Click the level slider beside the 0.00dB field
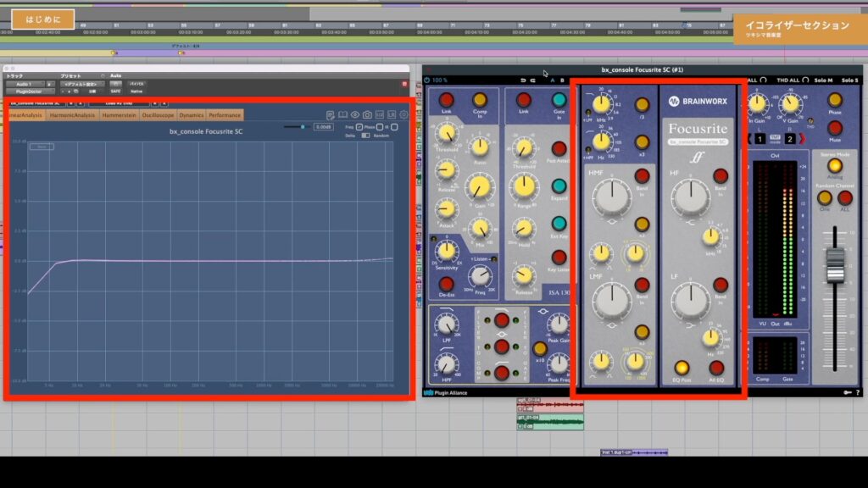Screen dimensions: 868x488 (x=296, y=127)
